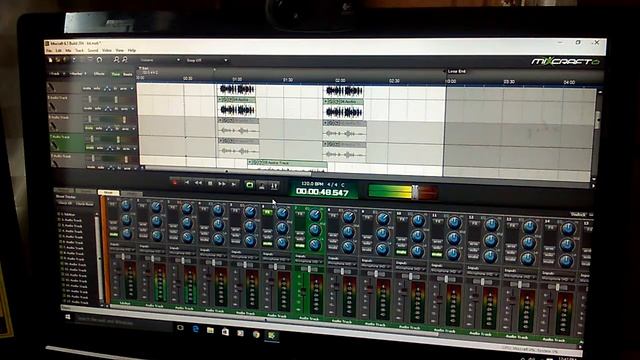The width and height of the screenshot is (640, 360).
Task: Open the Track menu
Action: (x=80, y=50)
